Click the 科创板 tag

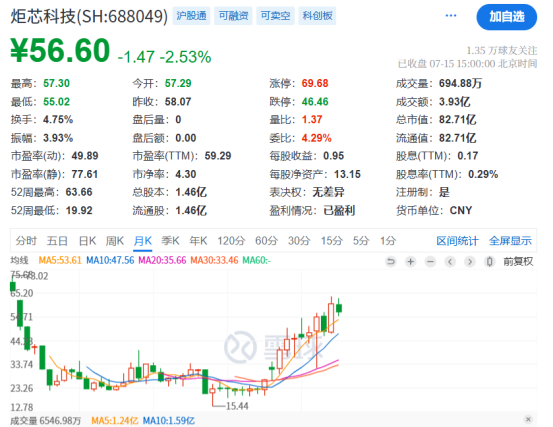(317, 16)
